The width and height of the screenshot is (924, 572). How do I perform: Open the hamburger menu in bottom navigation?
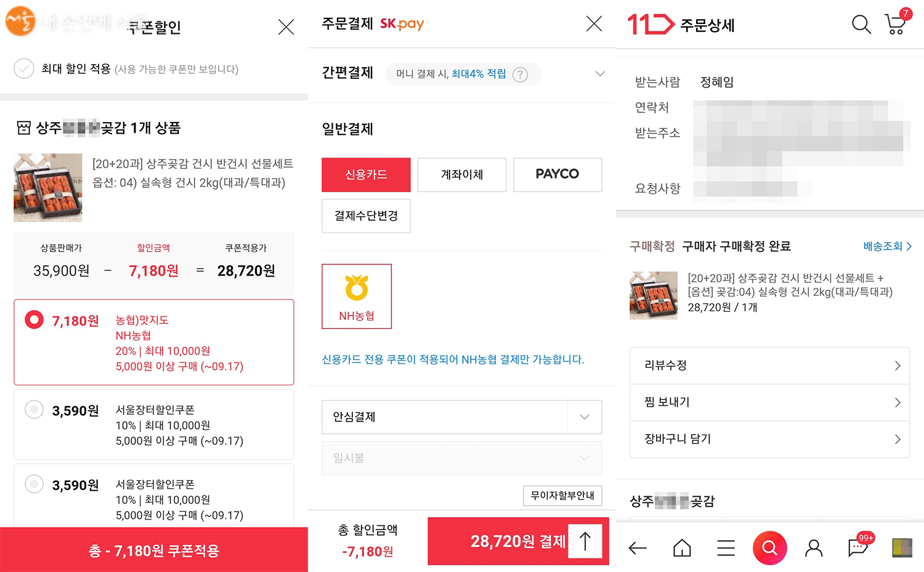pyautogui.click(x=726, y=547)
